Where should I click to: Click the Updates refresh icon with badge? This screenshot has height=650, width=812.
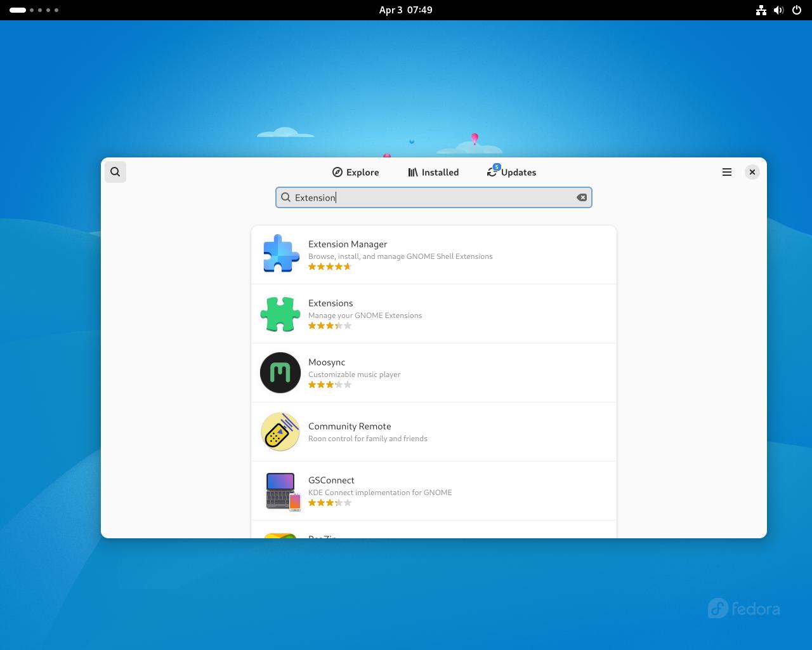pos(492,171)
